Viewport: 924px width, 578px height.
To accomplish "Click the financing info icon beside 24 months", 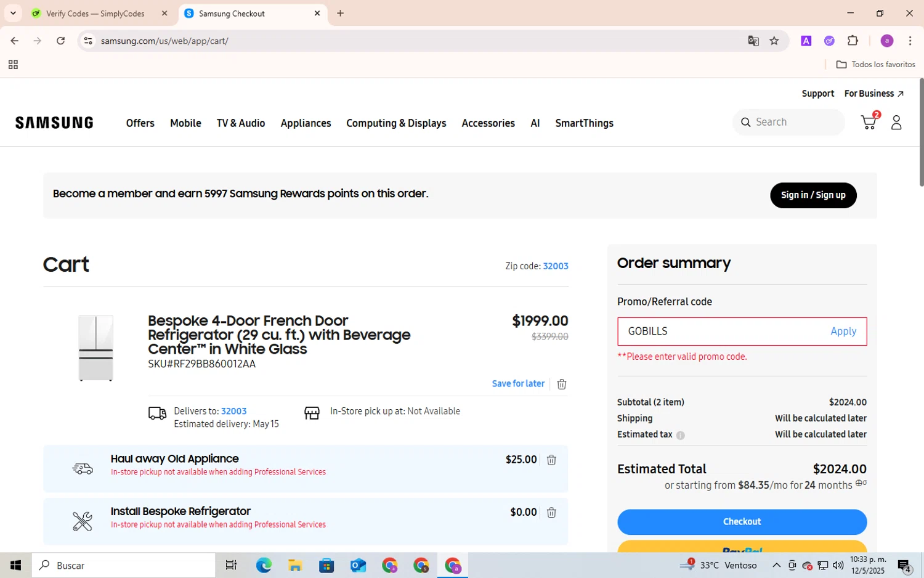I will pyautogui.click(x=861, y=483).
